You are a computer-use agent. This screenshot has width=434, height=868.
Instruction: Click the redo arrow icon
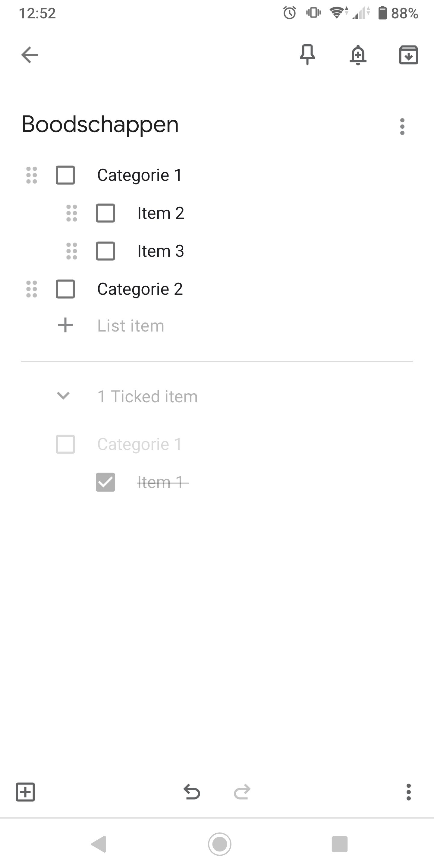242,792
